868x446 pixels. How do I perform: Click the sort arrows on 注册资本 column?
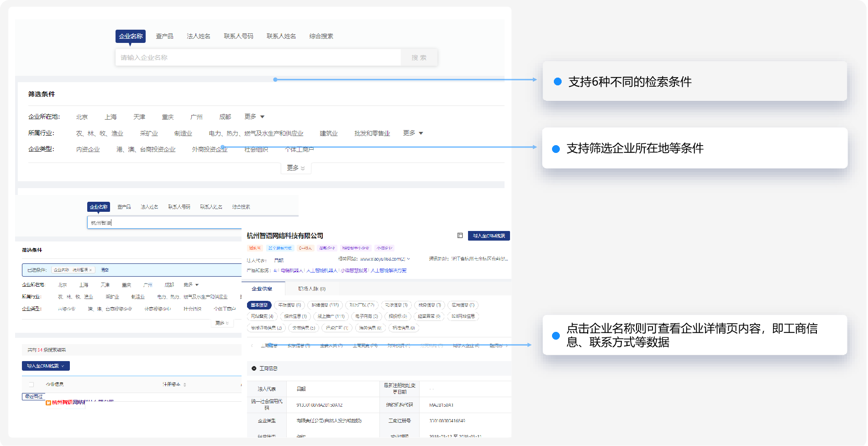coord(184,385)
